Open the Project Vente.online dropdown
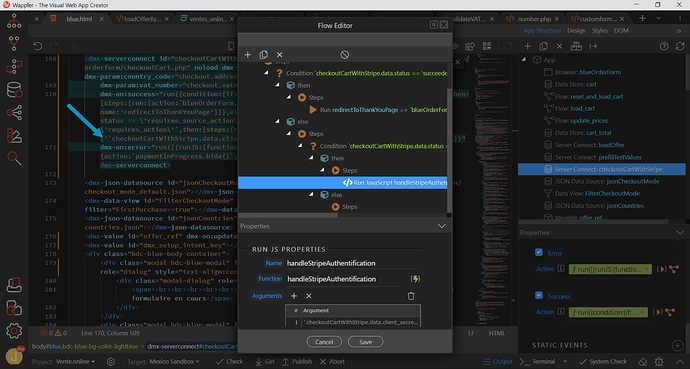Viewport: 690px width, 369px height. click(63, 362)
